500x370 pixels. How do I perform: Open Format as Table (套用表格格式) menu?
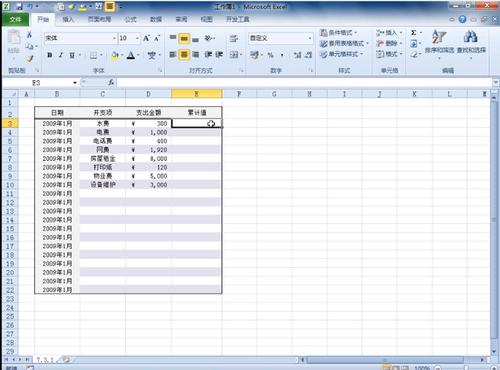click(344, 43)
